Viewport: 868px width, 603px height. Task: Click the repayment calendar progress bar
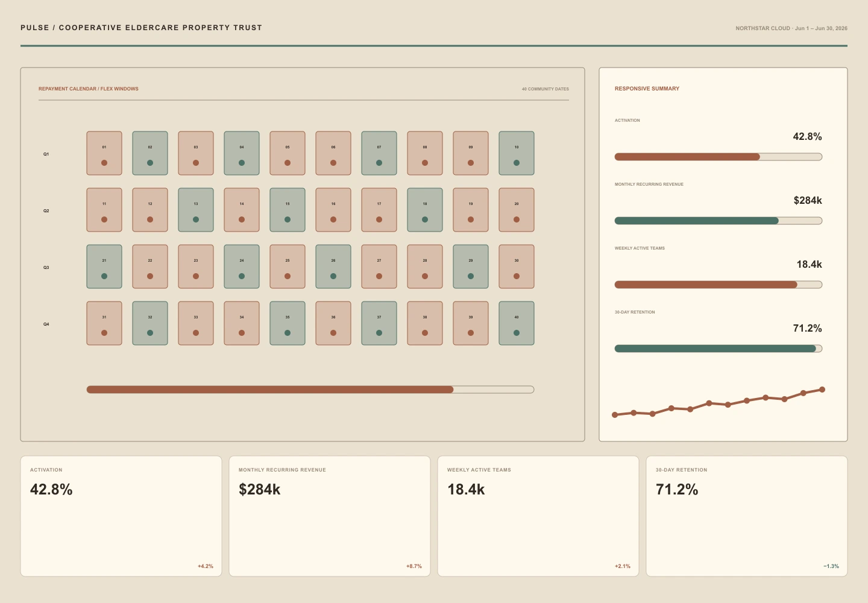tap(310, 390)
